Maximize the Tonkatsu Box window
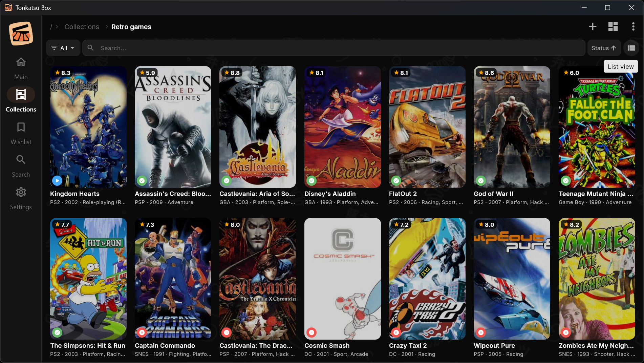This screenshot has width=644, height=363. click(x=607, y=7)
